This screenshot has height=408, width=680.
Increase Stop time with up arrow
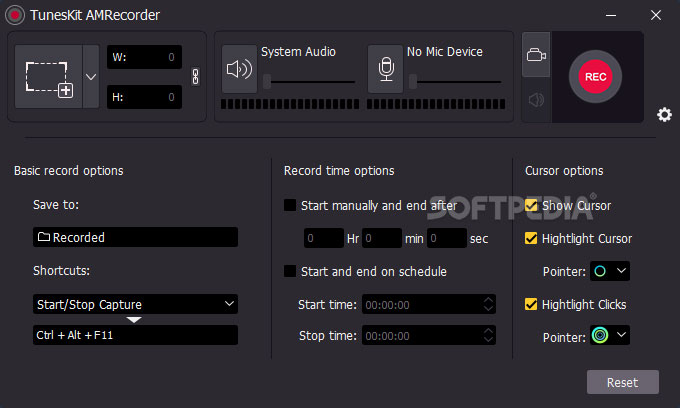[x=488, y=330]
